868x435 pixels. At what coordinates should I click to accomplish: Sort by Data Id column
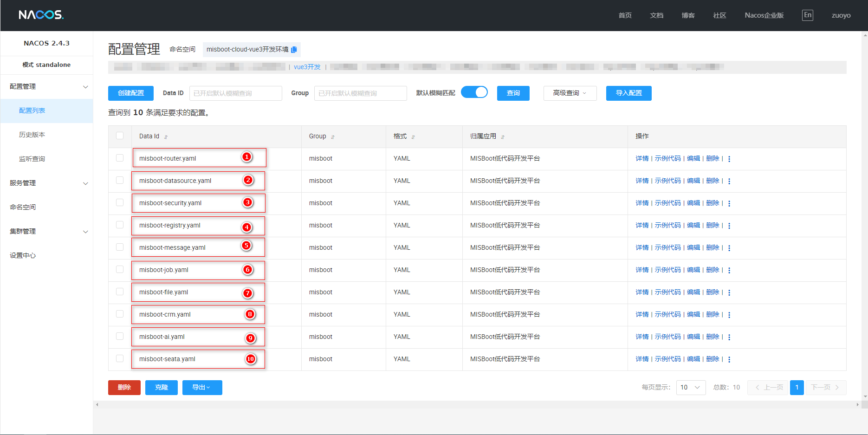(166, 137)
